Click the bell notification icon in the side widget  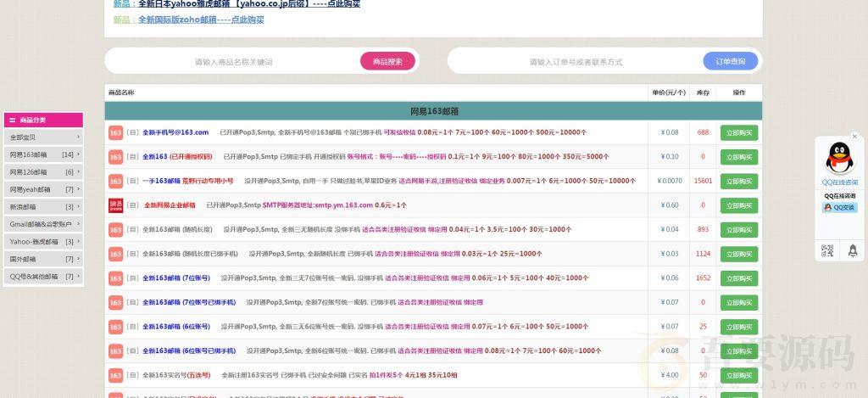pyautogui.click(x=853, y=250)
